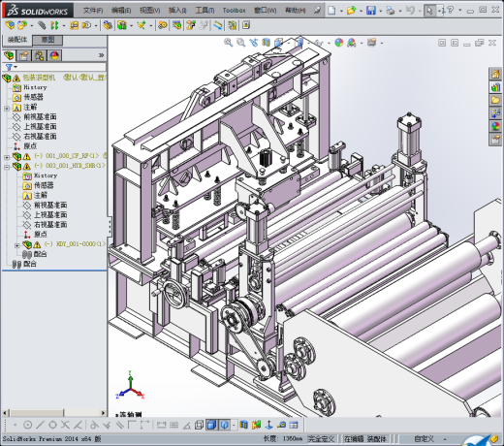Viewport: 504px width, 446px height.
Task: Collapse the 003_001_HYD_SHR<1> component node
Action: [7, 167]
